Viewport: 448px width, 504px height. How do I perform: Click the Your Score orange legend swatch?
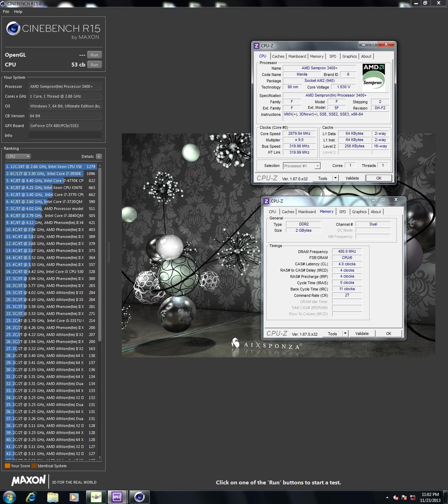[x=7, y=466]
